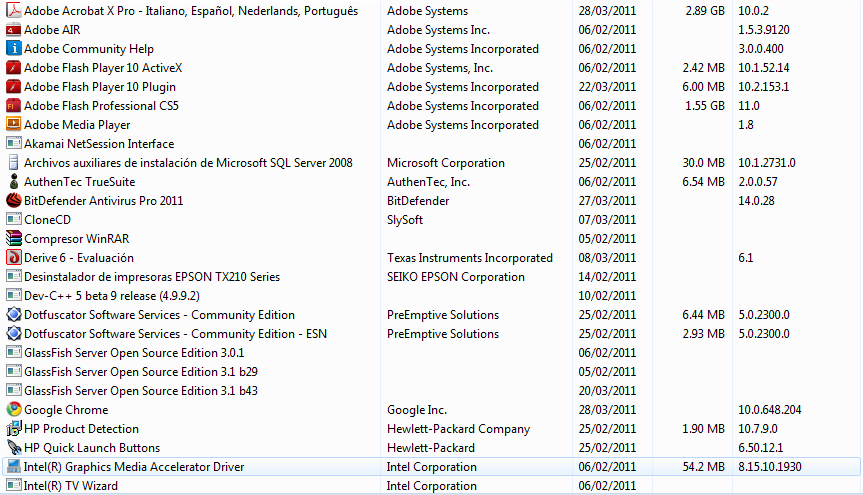Click the Adobe Community Help info icon
This screenshot has height=495, width=863.
[x=14, y=48]
